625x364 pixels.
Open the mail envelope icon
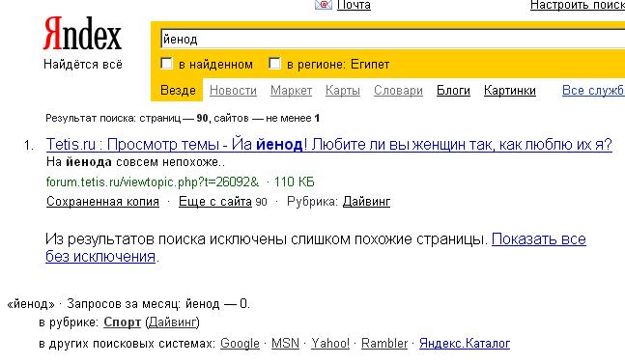coord(324,5)
